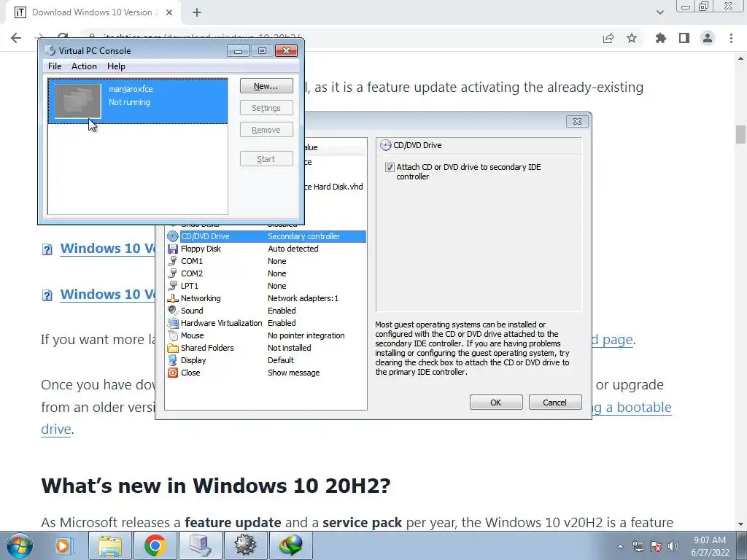Click 'Show message' value of Close setting

(x=293, y=373)
